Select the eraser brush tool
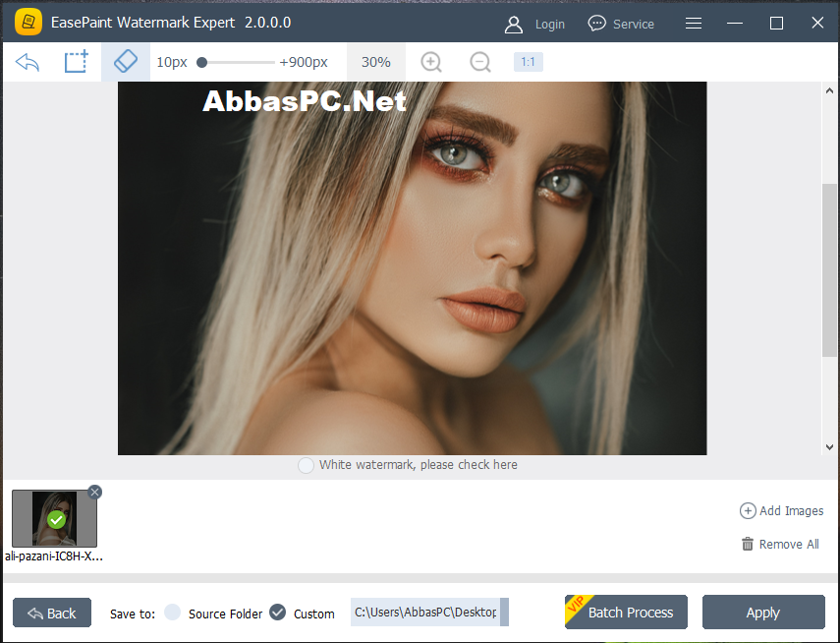840x643 pixels. (126, 62)
